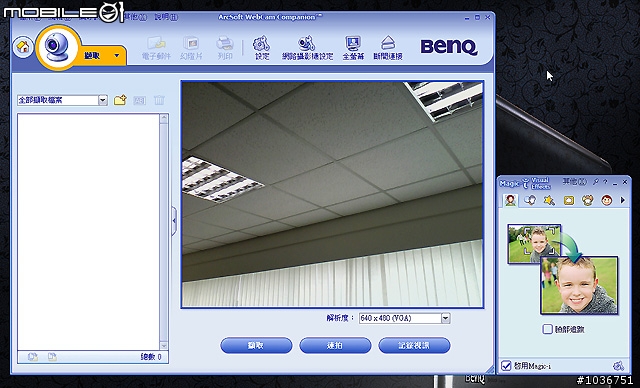Open the 說明(H) help menu
This screenshot has height=388, width=640.
(166, 17)
